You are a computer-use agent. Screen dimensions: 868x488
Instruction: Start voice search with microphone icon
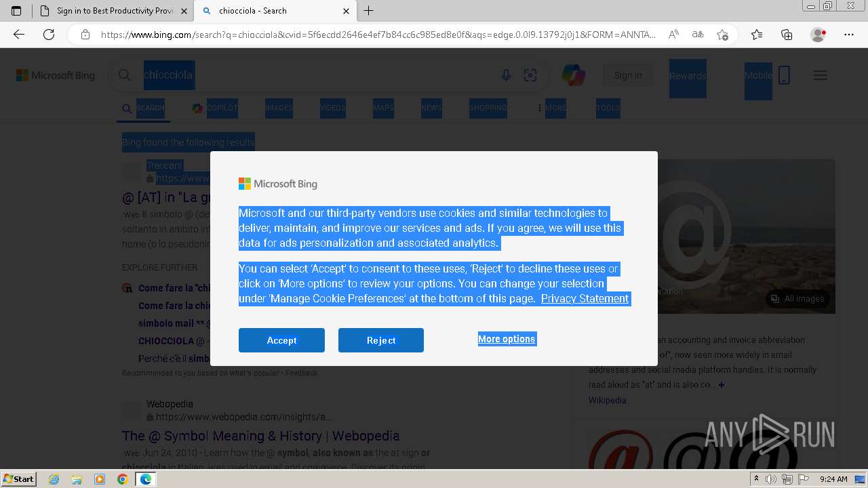click(x=506, y=75)
